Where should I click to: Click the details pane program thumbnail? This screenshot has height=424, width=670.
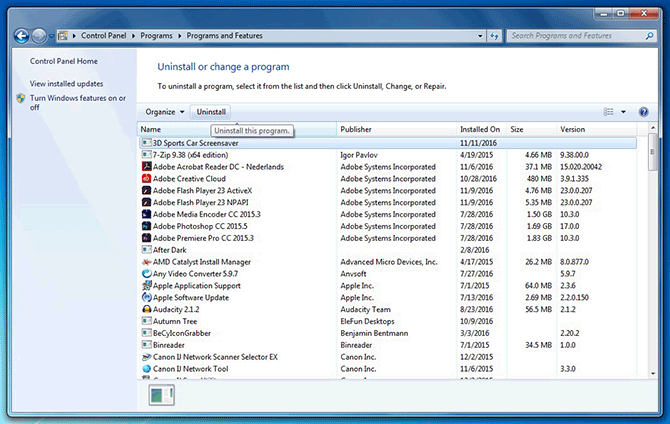[x=162, y=395]
